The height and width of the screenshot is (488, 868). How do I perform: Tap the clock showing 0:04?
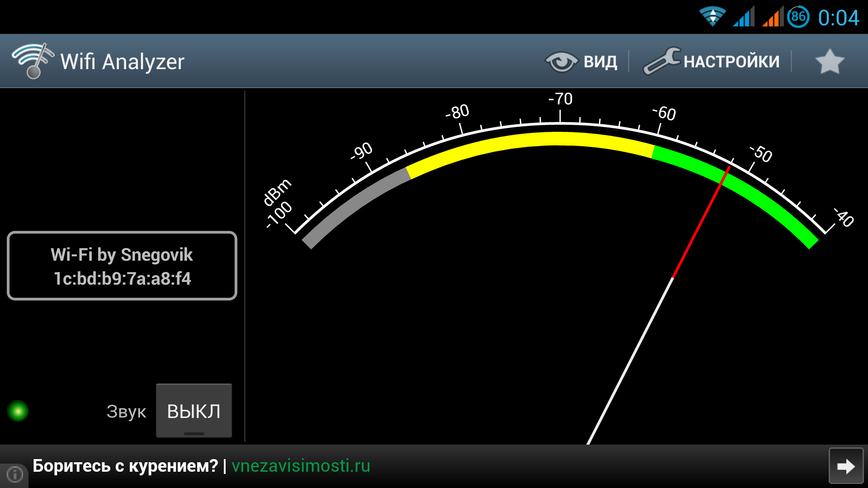(838, 18)
